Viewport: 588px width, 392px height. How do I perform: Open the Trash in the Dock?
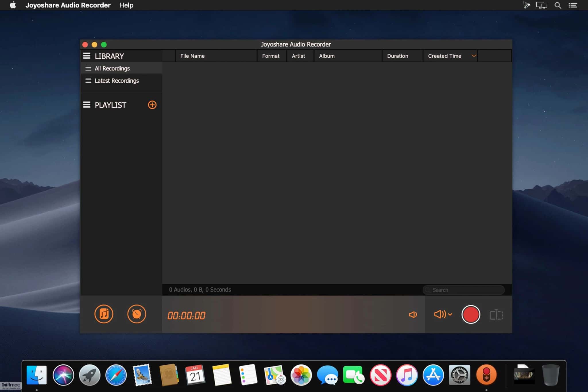(551, 375)
